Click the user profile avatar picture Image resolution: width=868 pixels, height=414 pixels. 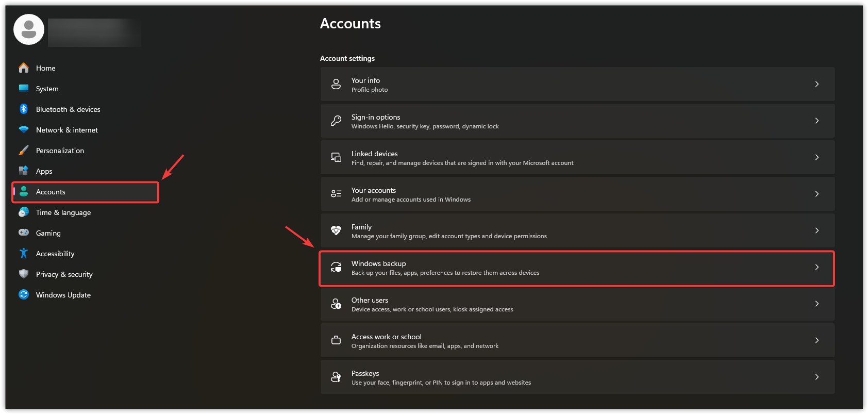tap(29, 30)
